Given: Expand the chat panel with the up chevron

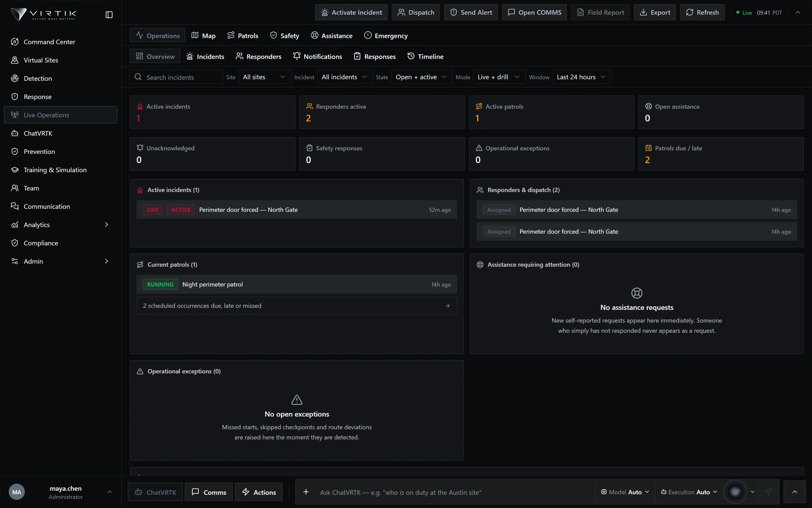Looking at the screenshot, I should [x=794, y=492].
